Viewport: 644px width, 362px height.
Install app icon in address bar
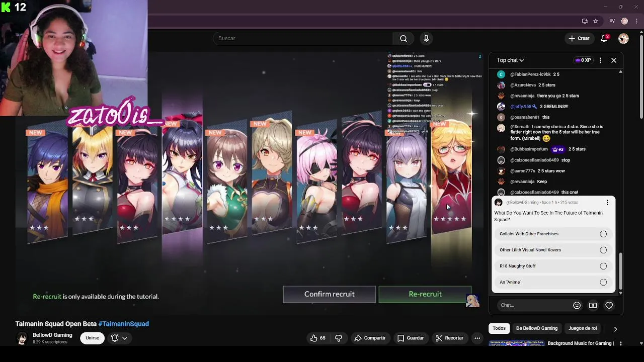coord(585,21)
